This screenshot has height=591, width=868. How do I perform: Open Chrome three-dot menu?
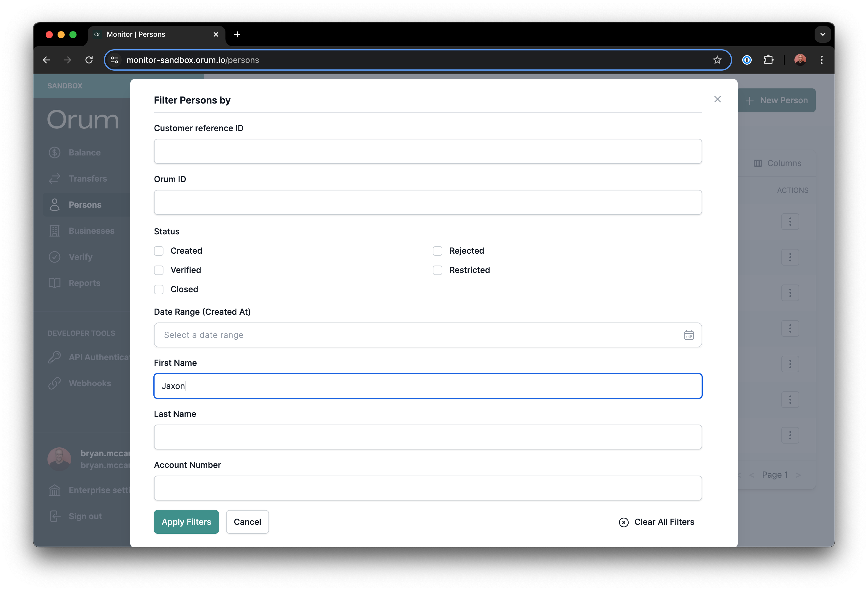[821, 60]
